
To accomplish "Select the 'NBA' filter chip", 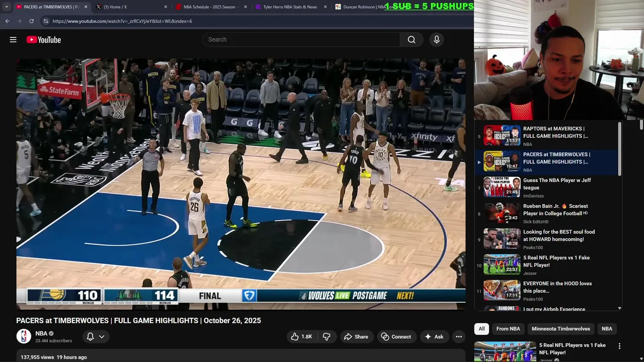I will tap(607, 329).
